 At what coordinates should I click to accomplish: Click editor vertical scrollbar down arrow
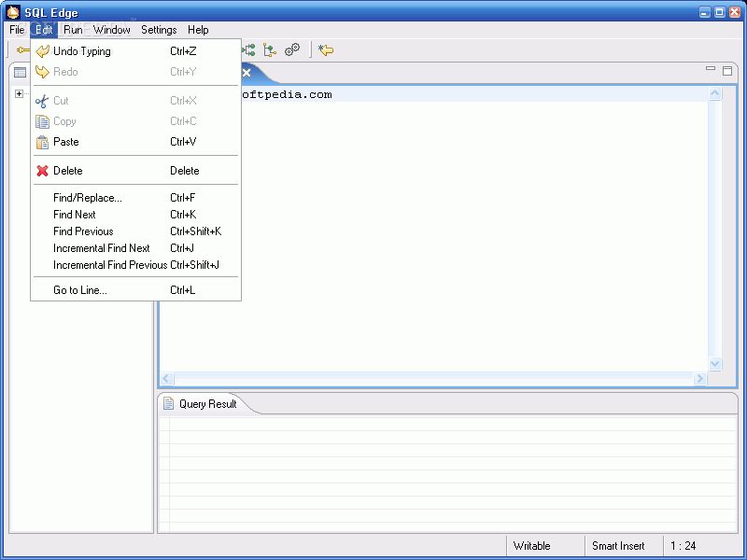[x=714, y=364]
